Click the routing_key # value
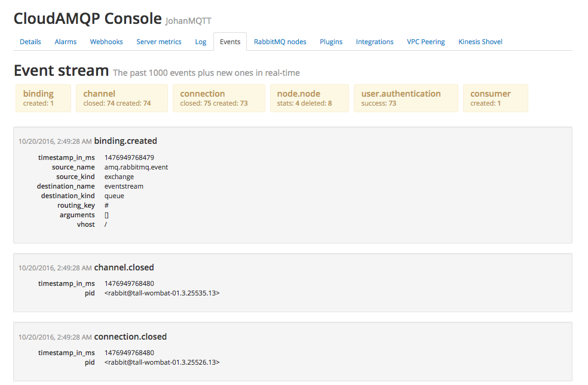Screen dimensions: 588x385 106,205
